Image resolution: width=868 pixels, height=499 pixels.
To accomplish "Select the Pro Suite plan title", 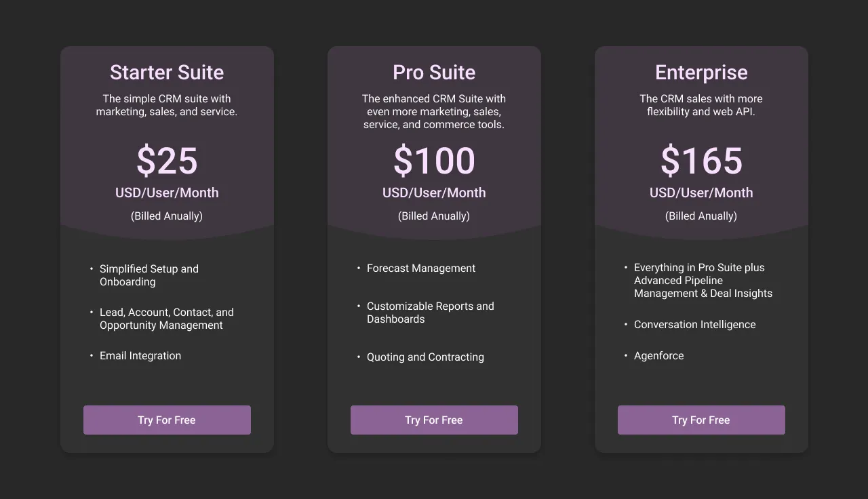I will [434, 73].
